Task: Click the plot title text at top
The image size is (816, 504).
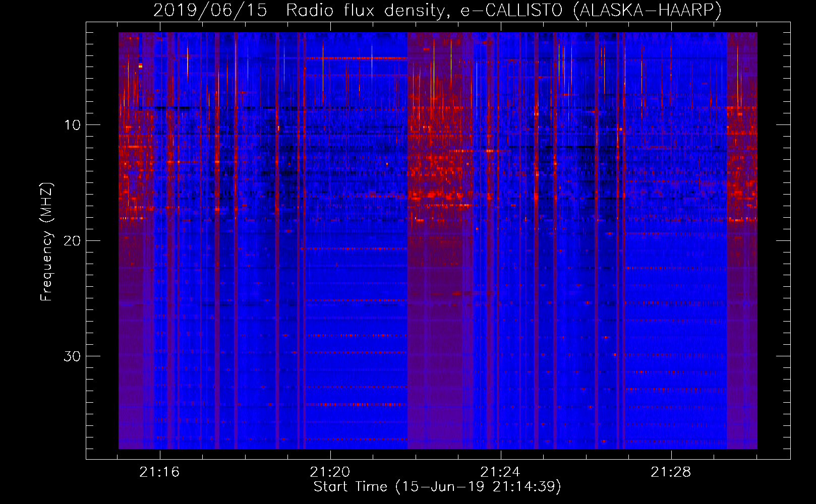Action: click(437, 10)
